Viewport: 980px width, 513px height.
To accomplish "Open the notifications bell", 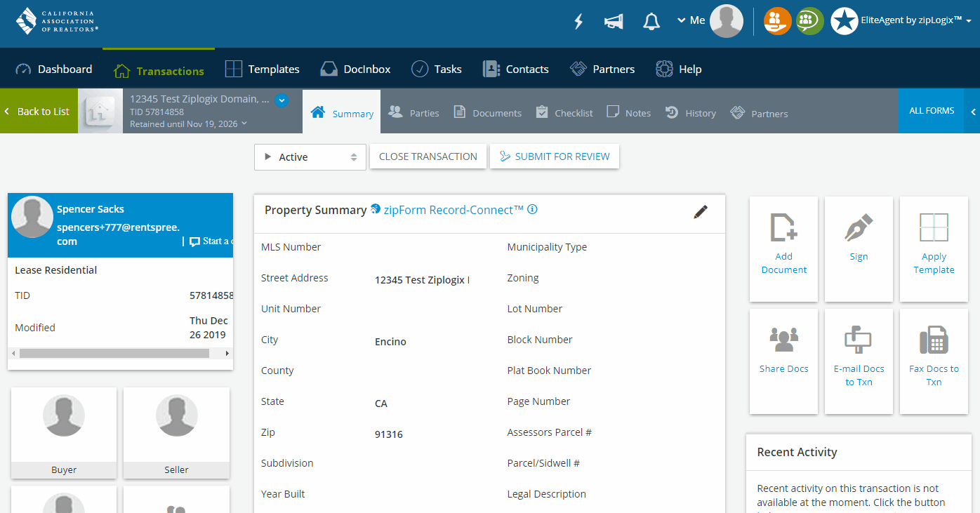I will (651, 22).
